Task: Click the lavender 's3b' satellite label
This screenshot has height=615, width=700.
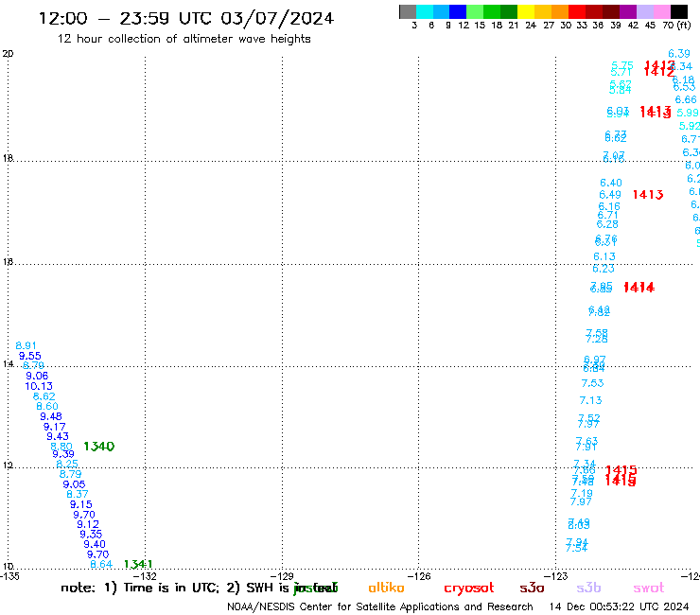Action: point(588,588)
